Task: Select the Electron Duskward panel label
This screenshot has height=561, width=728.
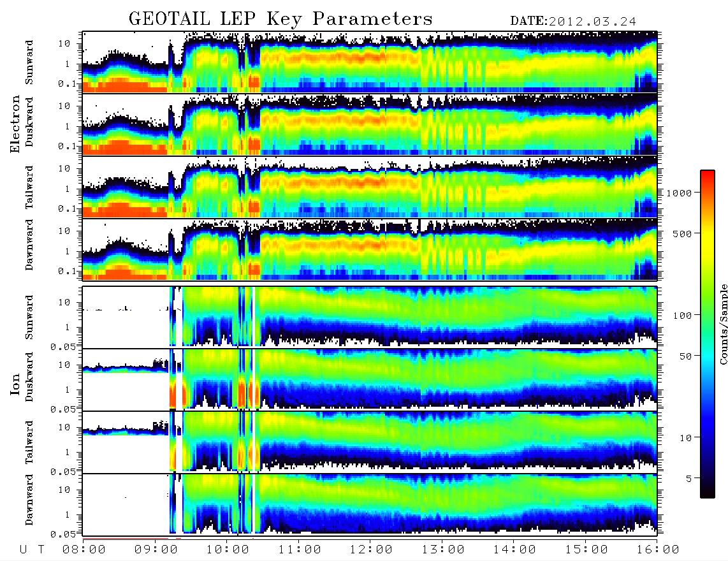Action: [29, 122]
